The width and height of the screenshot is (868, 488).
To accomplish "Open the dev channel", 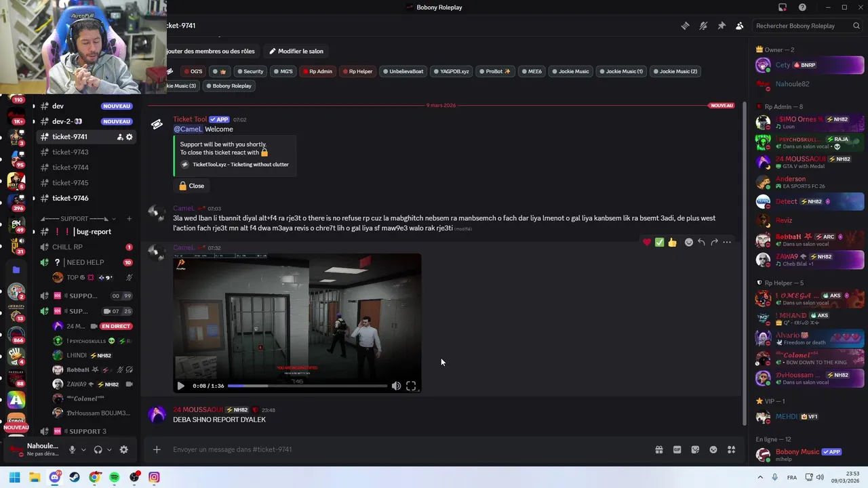I will point(86,106).
